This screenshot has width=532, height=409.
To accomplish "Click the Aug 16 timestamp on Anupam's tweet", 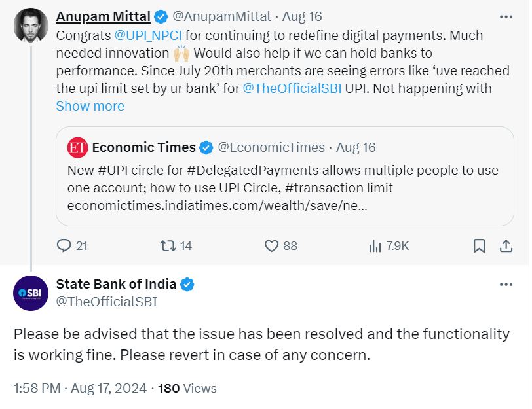I will click(302, 16).
